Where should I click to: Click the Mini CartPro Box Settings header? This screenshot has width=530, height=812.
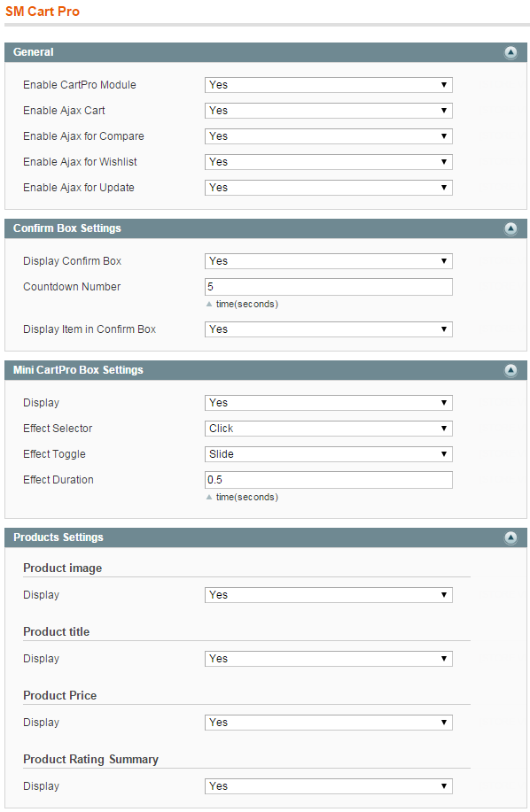266,370
